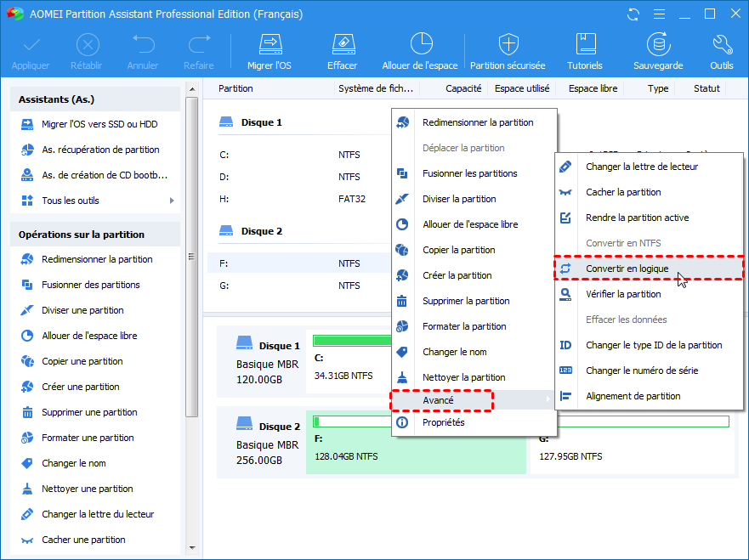This screenshot has width=749, height=560.
Task: Click the Espace utilisé column header
Action: coord(522,88)
